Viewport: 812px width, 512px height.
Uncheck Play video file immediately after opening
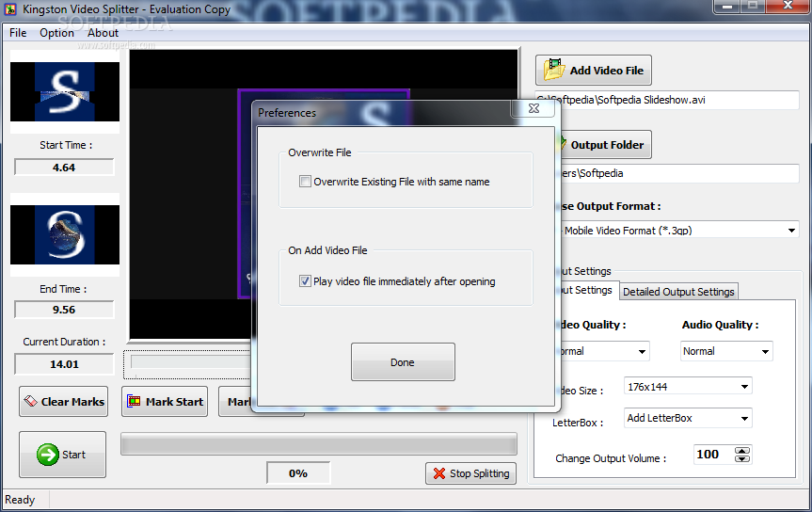(x=305, y=281)
